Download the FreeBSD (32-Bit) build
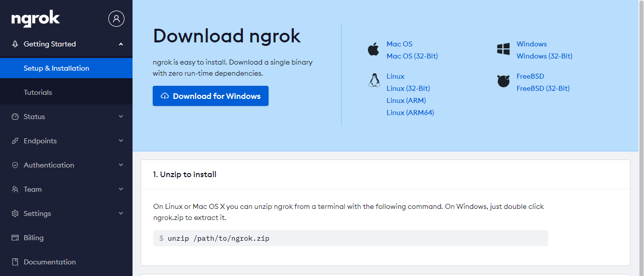 pyautogui.click(x=543, y=88)
